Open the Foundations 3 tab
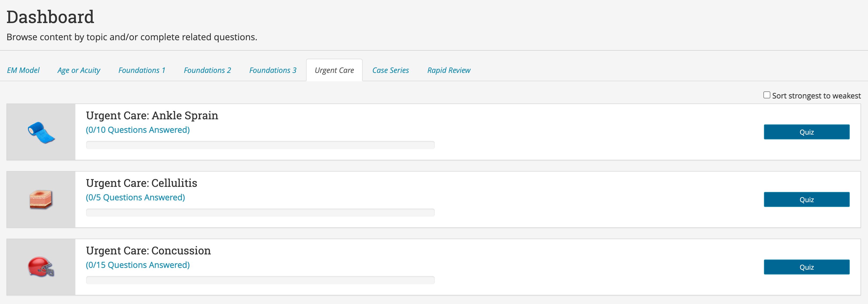This screenshot has width=868, height=304. [x=273, y=70]
